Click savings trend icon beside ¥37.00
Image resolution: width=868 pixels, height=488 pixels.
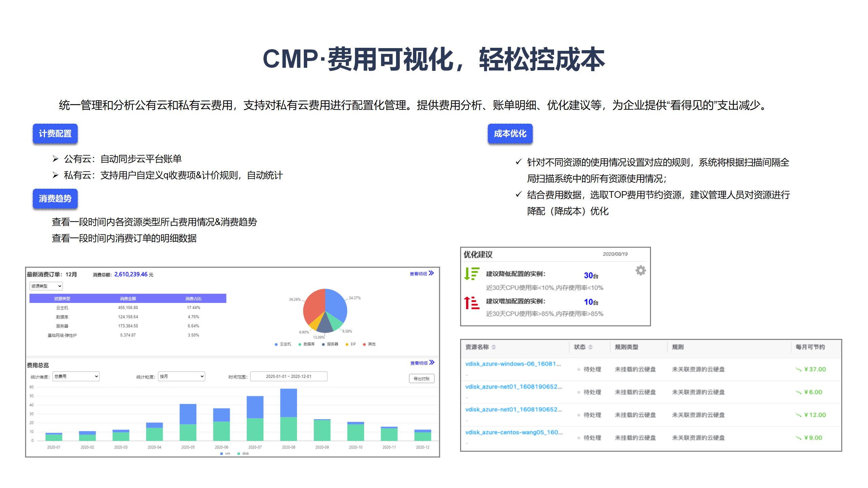click(x=798, y=369)
